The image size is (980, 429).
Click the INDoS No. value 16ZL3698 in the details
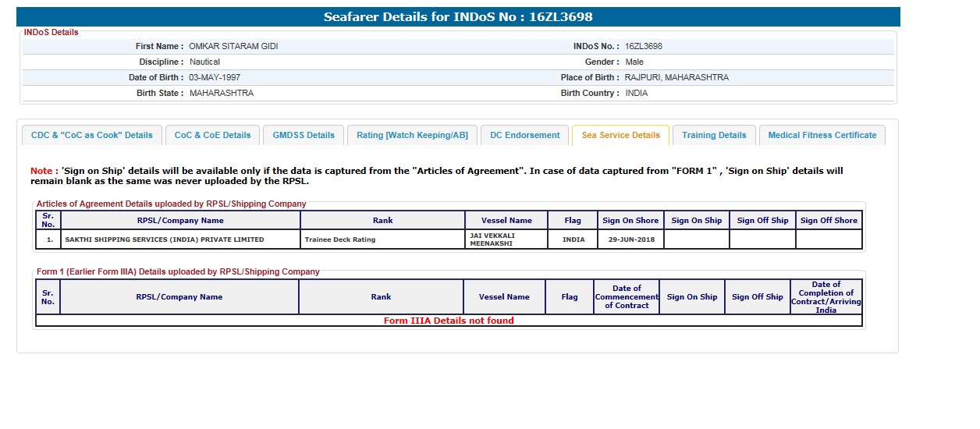click(644, 47)
